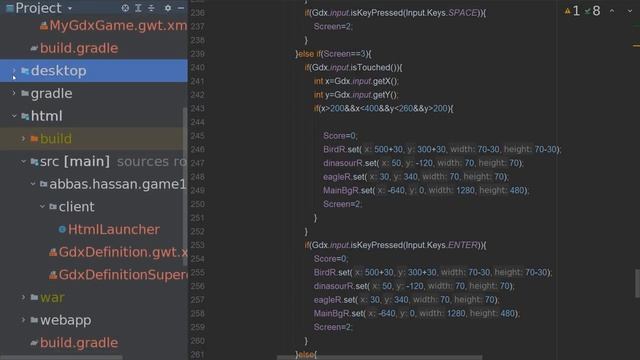640x360 pixels.
Task: Click 'Screen=2;' on line 259
Action: pos(333,327)
